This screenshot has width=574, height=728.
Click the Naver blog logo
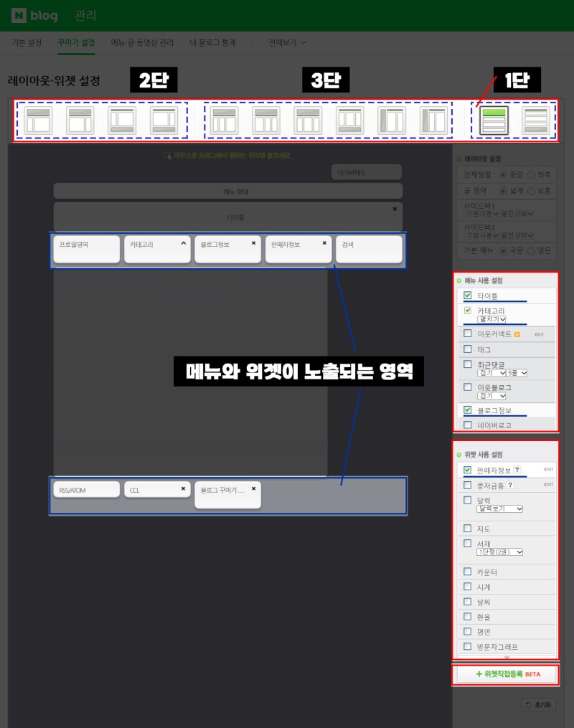point(32,14)
